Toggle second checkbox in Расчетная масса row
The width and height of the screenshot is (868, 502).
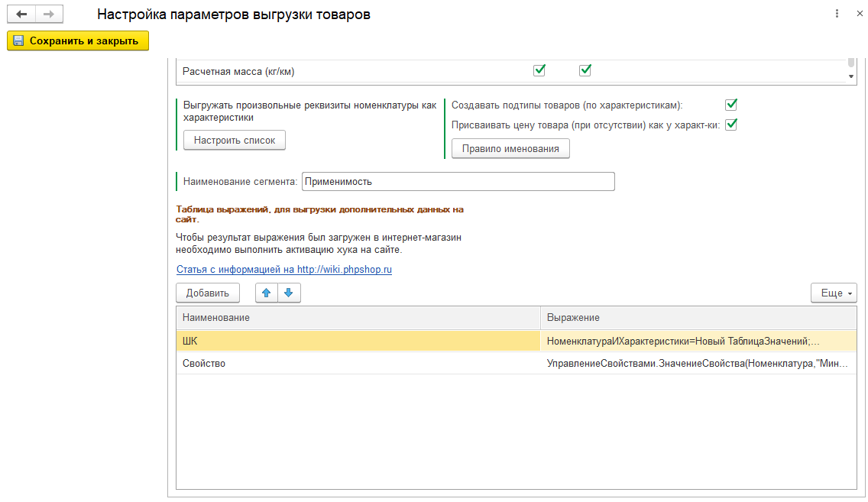click(585, 70)
